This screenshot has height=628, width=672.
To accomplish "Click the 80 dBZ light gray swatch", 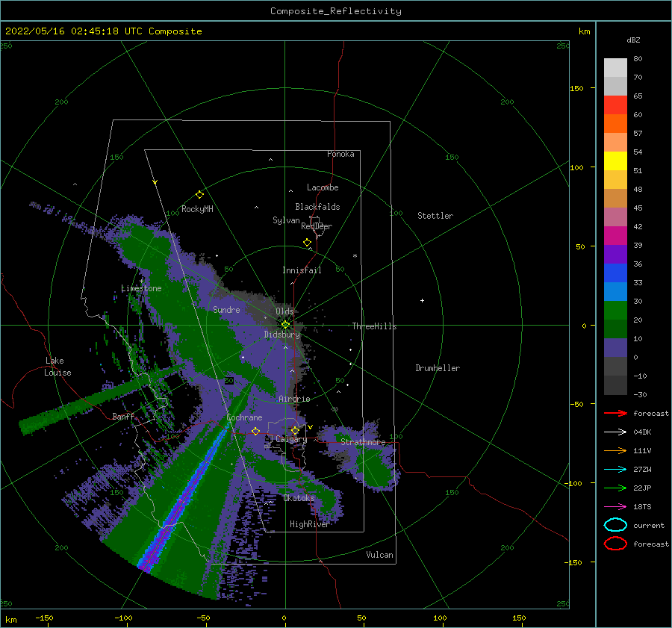I will click(615, 67).
